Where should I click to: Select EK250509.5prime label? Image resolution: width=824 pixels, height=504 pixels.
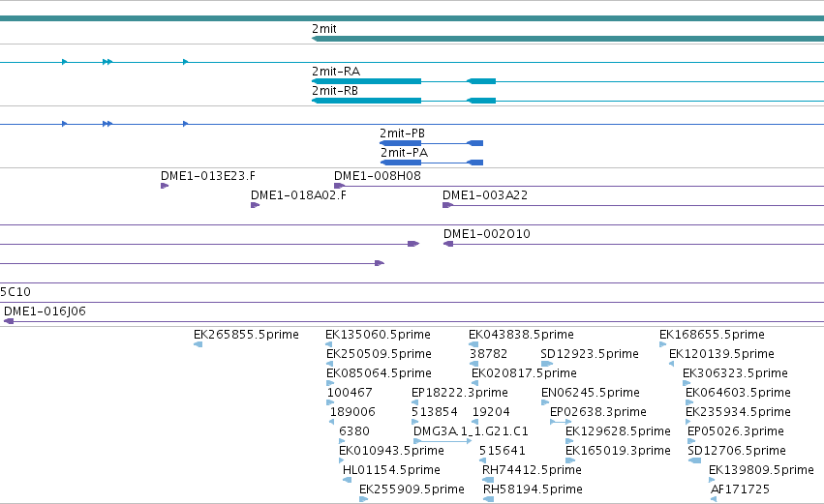point(379,354)
